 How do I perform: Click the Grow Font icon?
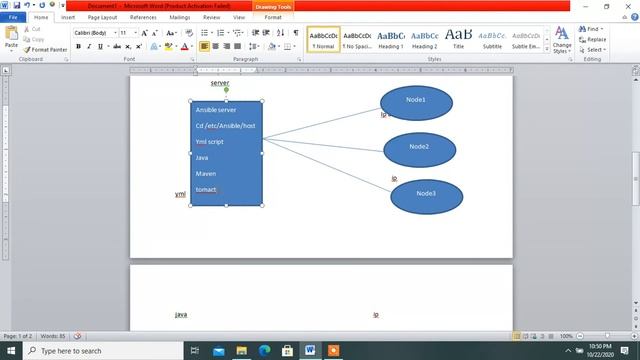click(x=144, y=33)
